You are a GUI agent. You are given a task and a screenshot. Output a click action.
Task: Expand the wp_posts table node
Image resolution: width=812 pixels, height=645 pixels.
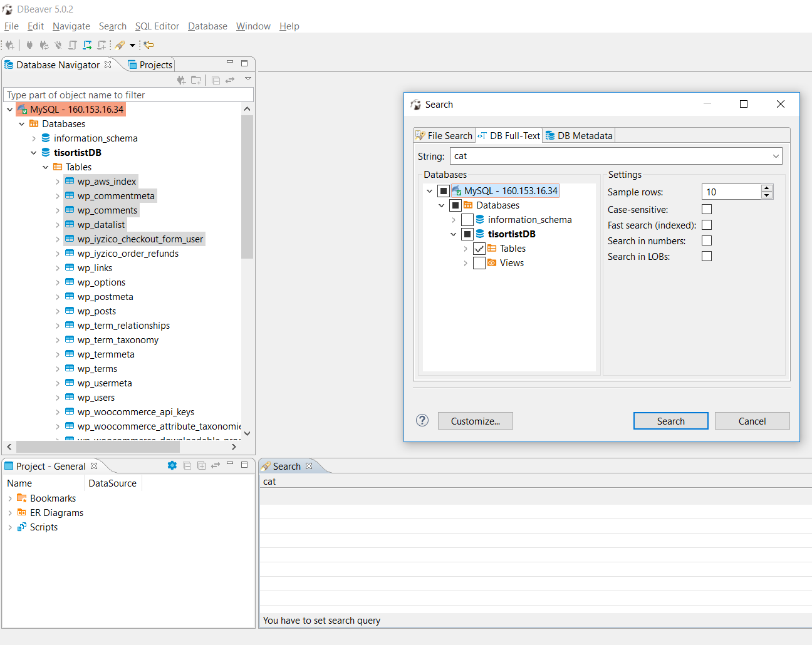click(x=57, y=311)
